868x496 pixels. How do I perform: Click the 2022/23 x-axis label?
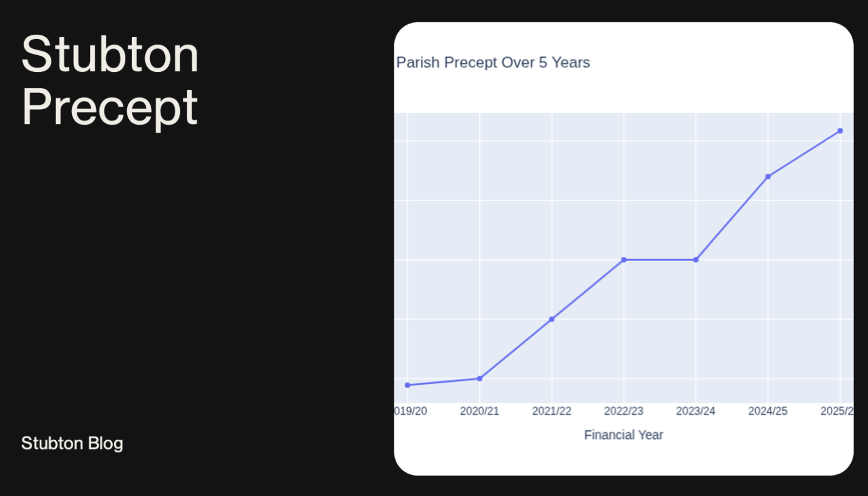click(x=624, y=411)
